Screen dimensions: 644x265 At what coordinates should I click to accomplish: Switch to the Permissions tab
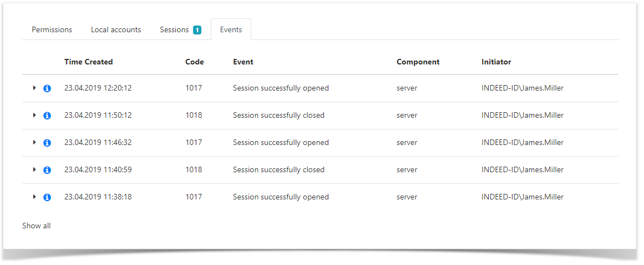[52, 29]
